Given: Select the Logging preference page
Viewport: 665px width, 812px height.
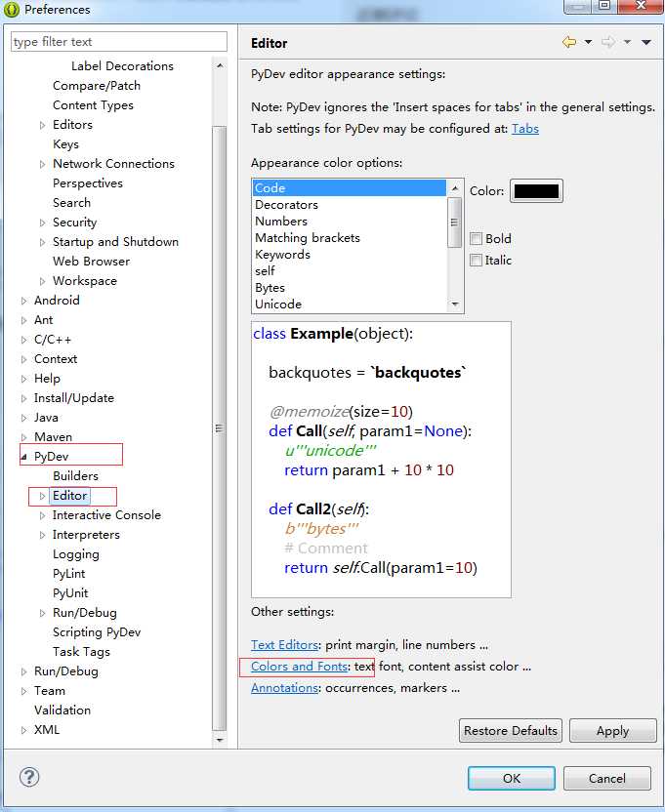Looking at the screenshot, I should point(75,554).
